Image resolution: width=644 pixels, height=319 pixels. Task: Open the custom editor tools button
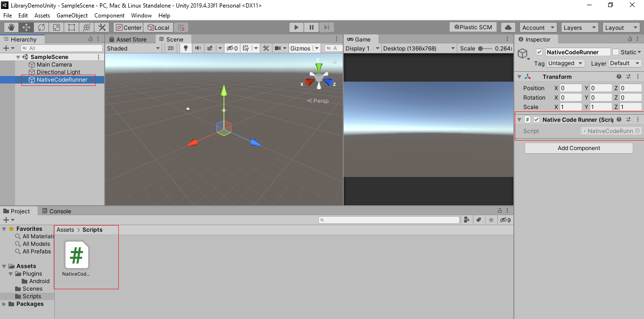pyautogui.click(x=101, y=27)
